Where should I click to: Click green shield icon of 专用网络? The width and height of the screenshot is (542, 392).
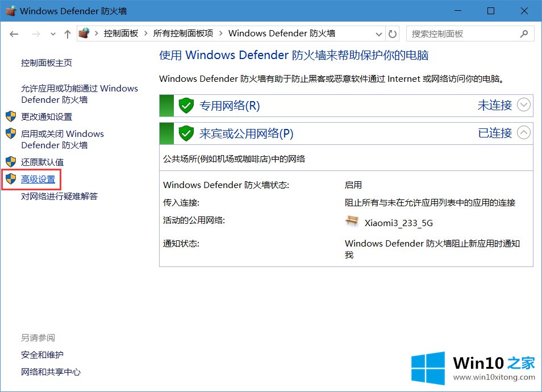tap(186, 106)
